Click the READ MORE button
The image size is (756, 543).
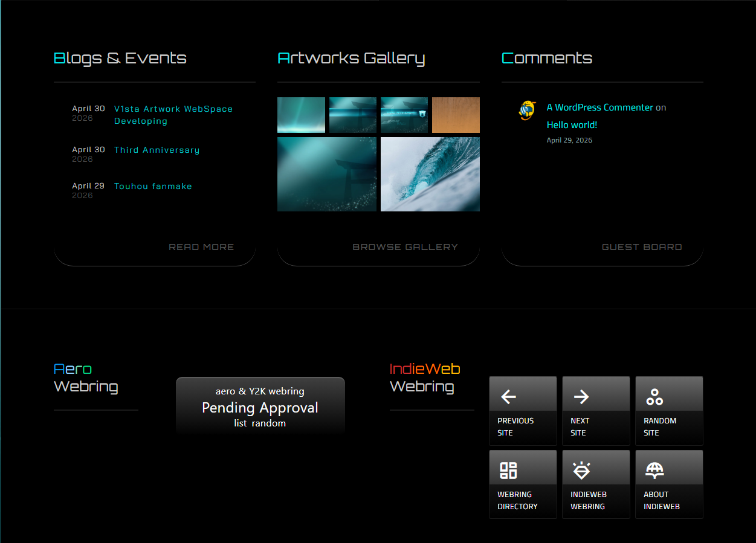[x=201, y=247]
